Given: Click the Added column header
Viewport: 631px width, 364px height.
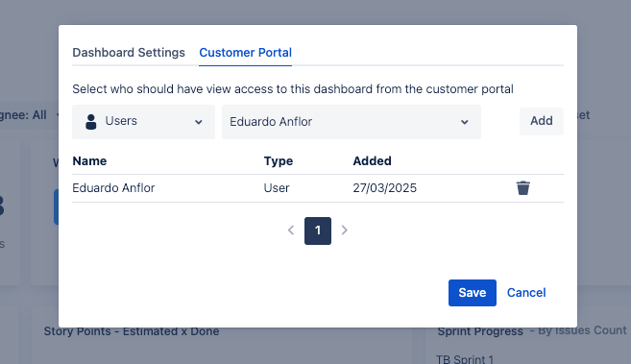Looking at the screenshot, I should pos(373,161).
